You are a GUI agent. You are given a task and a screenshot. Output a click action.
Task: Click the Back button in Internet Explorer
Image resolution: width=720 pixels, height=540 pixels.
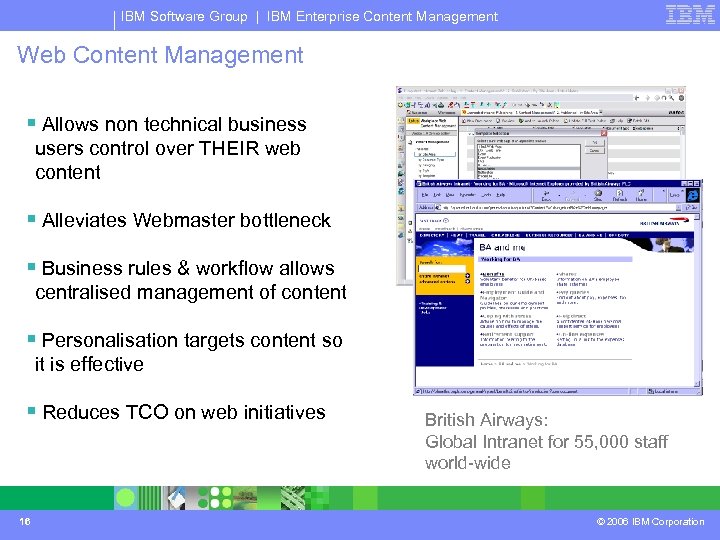coord(546,196)
